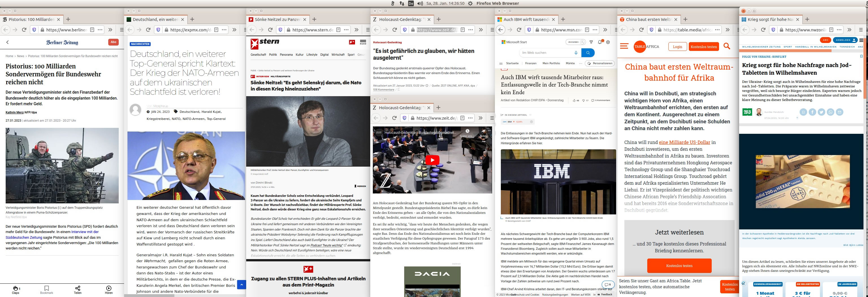Click network icon in system top bar
This screenshot has width=868, height=297.
tap(402, 3)
